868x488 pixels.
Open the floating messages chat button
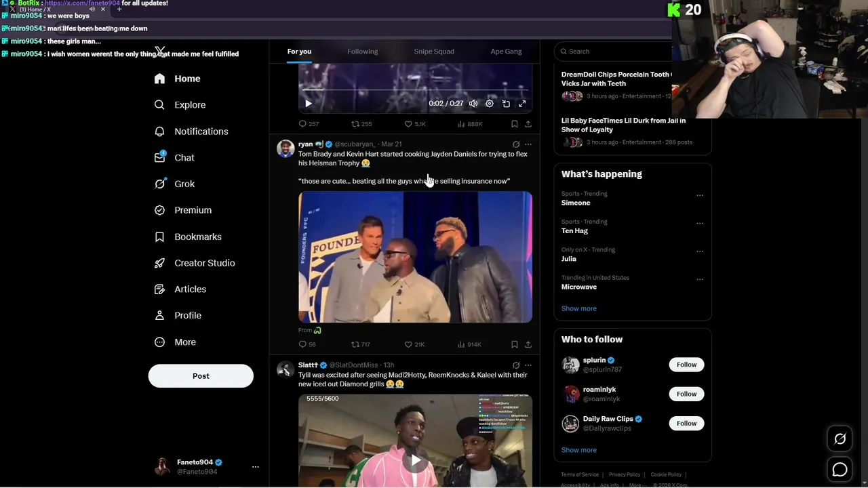click(840, 469)
